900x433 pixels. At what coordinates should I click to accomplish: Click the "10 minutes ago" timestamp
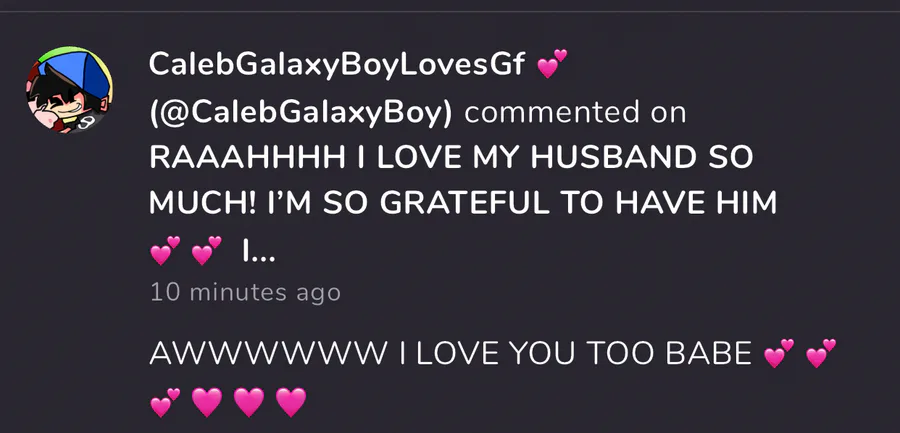(245, 293)
